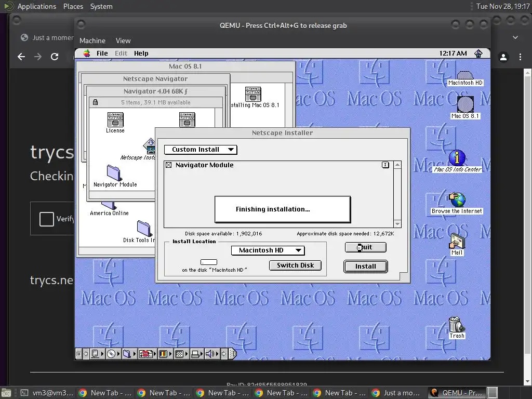Click the sound volume speaker strip icon

click(x=210, y=354)
